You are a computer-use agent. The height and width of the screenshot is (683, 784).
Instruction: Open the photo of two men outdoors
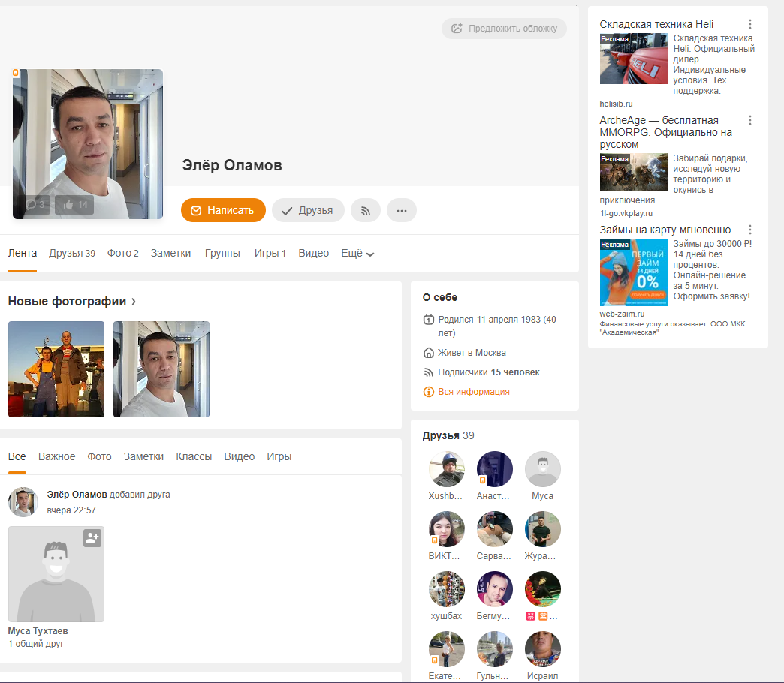[56, 369]
